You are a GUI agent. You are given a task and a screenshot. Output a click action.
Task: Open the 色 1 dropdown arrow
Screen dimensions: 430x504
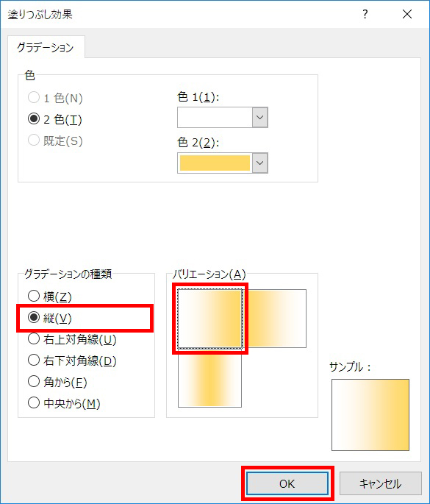pos(259,117)
